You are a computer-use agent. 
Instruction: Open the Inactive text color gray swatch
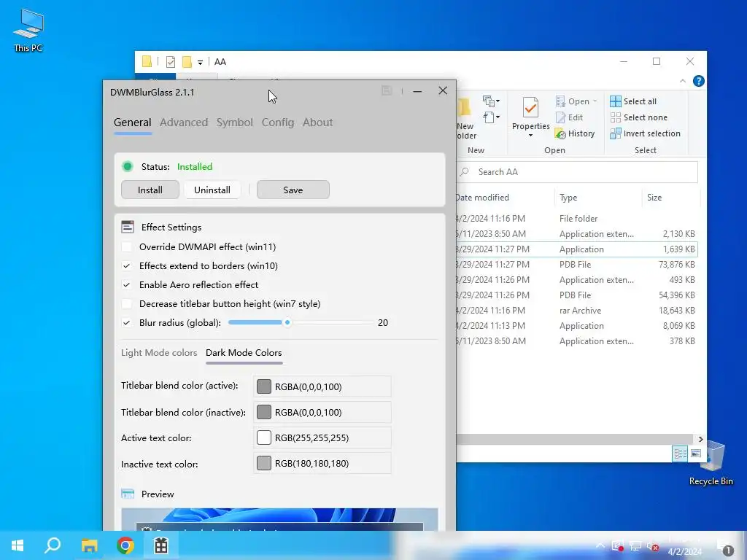click(264, 463)
